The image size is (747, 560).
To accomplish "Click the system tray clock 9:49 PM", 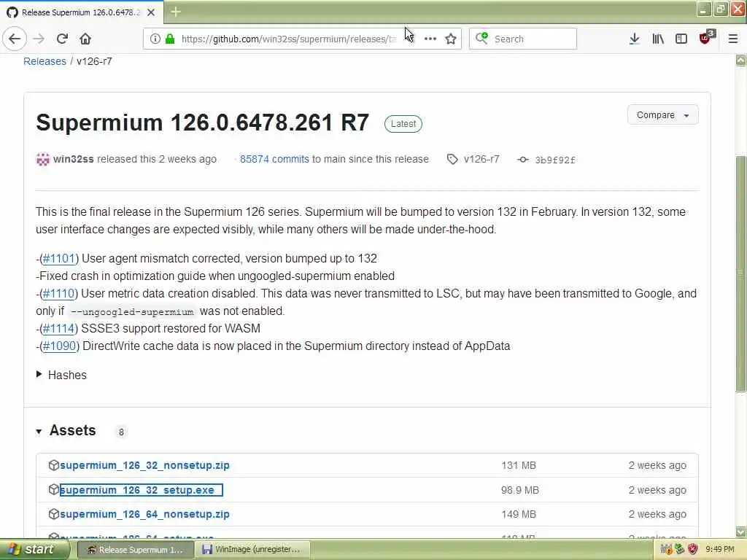I will pyautogui.click(x=720, y=550).
